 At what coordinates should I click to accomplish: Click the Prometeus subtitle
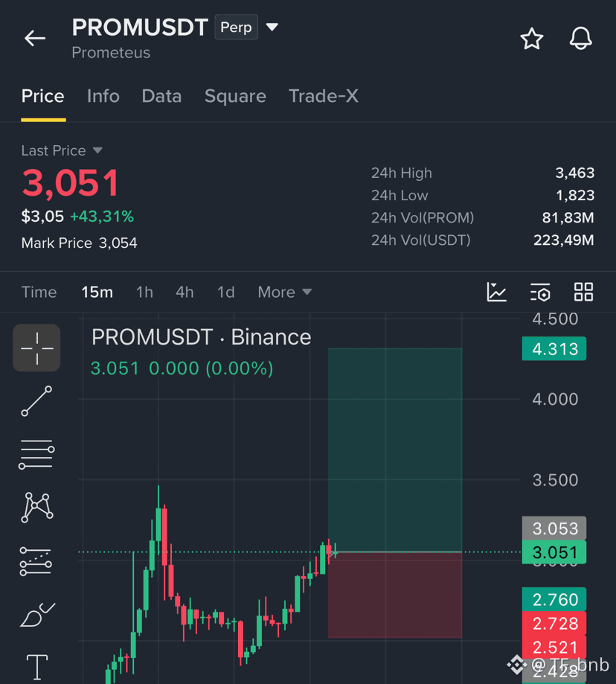pyautogui.click(x=111, y=52)
